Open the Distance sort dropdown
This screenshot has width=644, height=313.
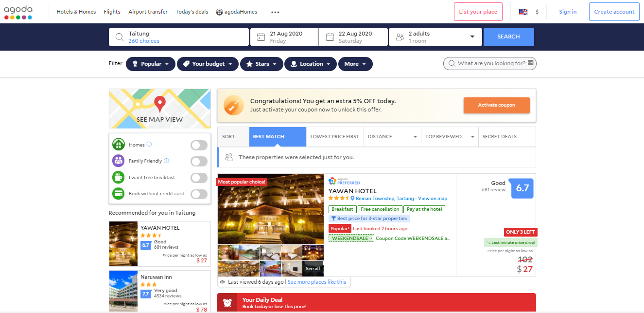[x=393, y=137]
